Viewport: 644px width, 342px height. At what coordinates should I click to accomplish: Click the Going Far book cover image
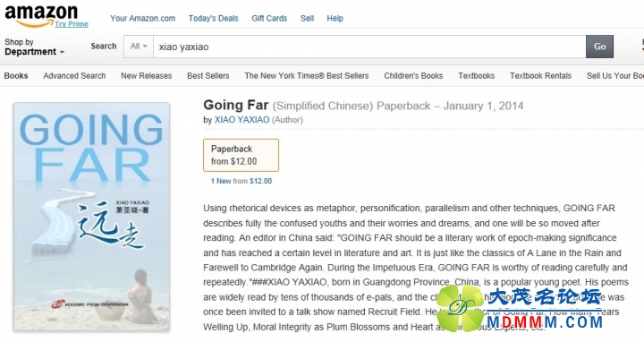pyautogui.click(x=91, y=217)
